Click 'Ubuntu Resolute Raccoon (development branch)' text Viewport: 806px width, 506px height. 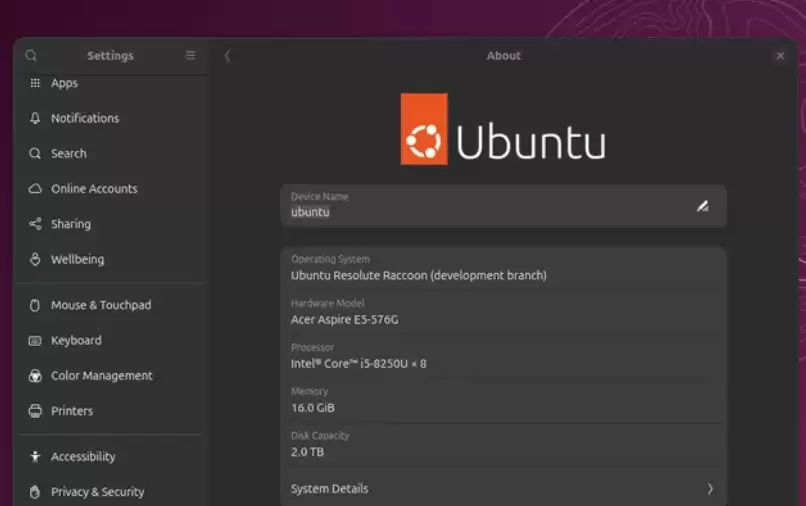tap(418, 276)
